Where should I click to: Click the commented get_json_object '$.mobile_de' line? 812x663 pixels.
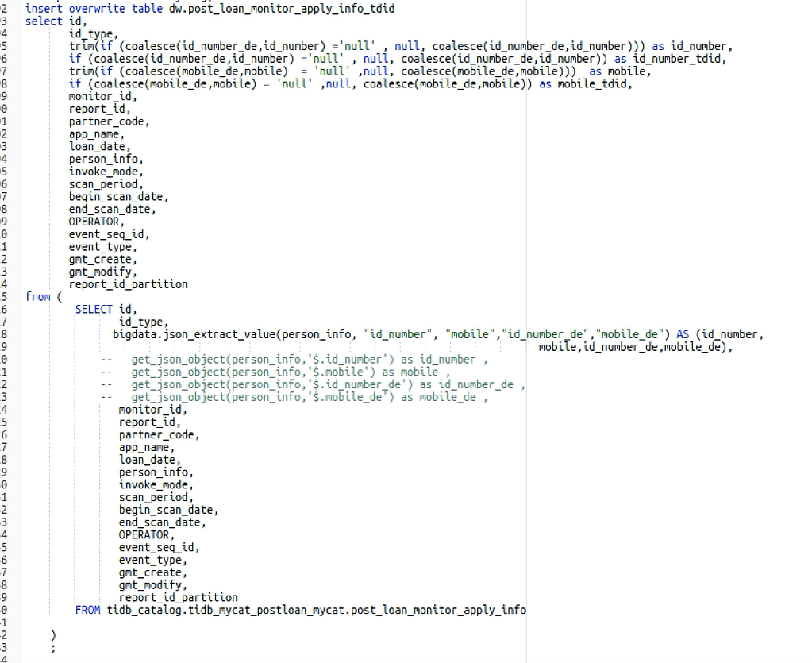(294, 397)
